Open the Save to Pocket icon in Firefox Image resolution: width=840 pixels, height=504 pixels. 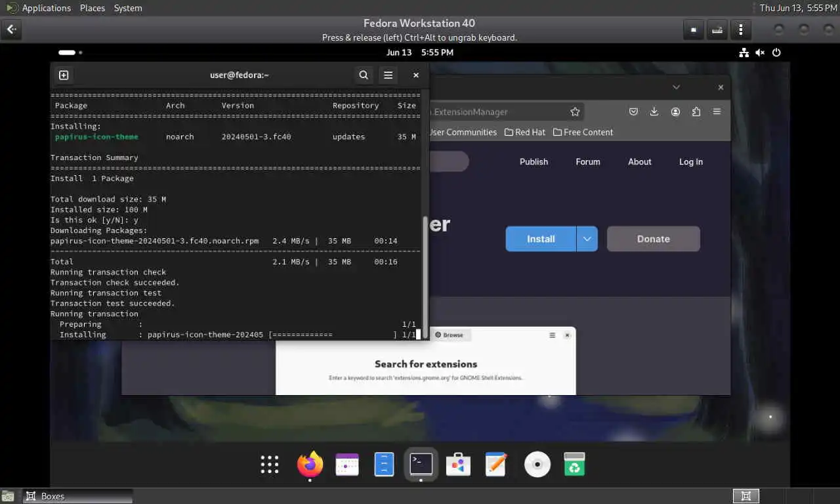pos(633,112)
